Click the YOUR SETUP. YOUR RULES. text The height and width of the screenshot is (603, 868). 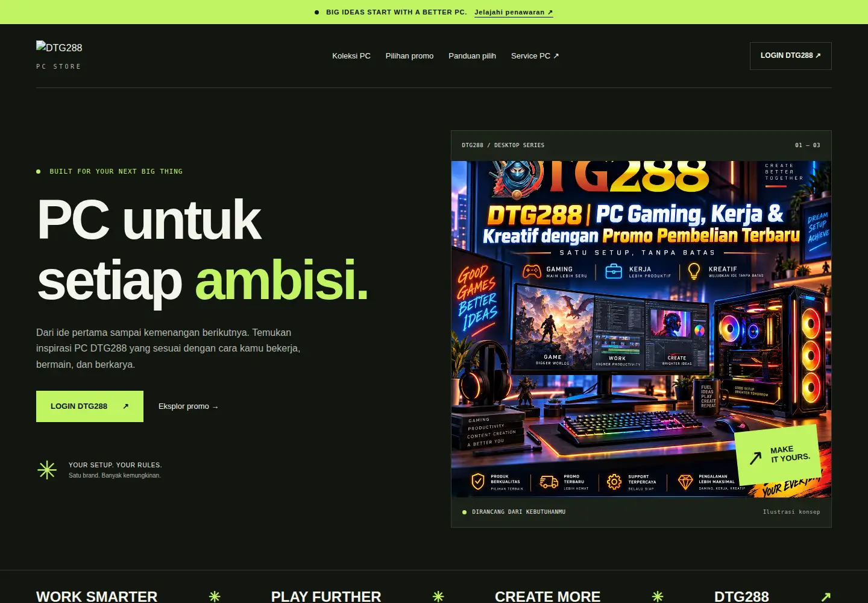[115, 465]
